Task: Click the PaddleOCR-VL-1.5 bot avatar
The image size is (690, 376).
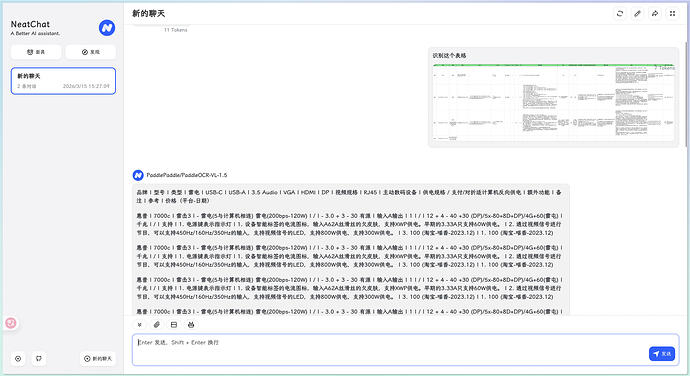Action: point(138,175)
